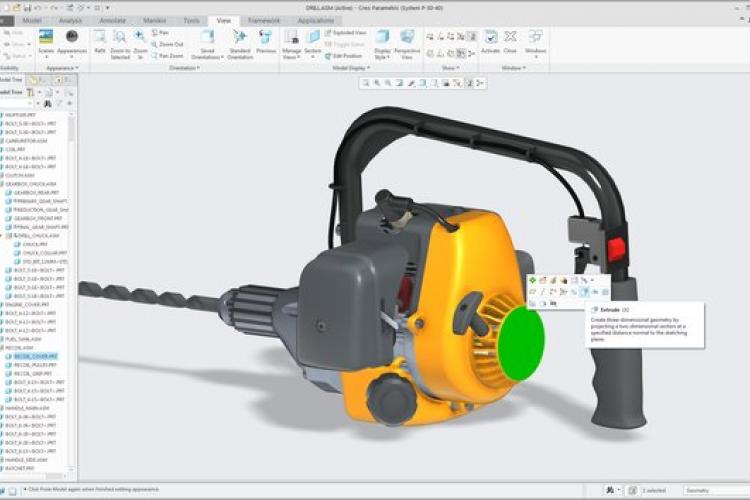Screen dimensions: 750x500
Task: Click the Section icon
Action: [x=313, y=37]
